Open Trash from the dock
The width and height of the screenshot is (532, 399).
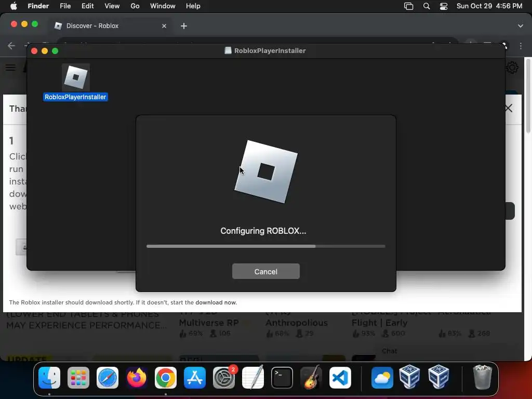482,377
